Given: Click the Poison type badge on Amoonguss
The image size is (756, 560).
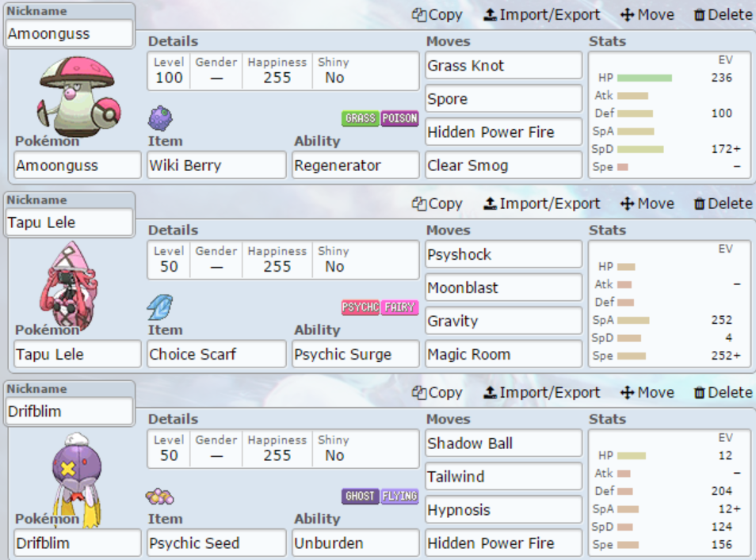Looking at the screenshot, I should pos(399,118).
